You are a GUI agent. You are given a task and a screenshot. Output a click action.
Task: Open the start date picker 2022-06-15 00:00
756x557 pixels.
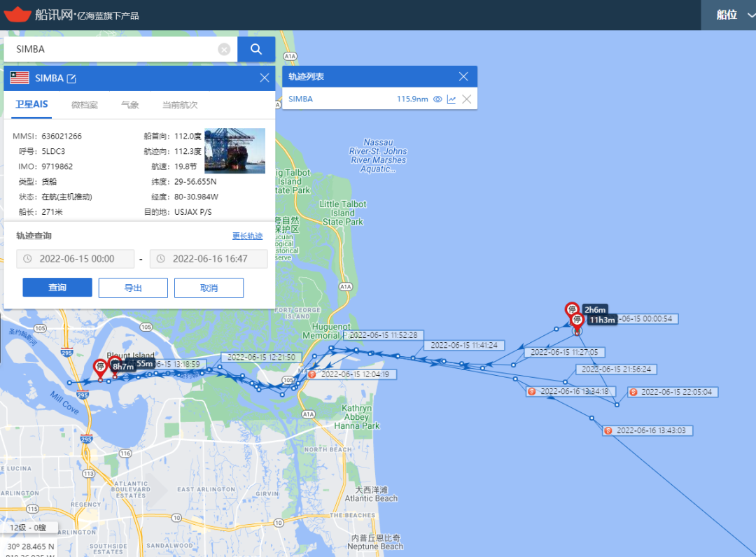(x=76, y=259)
